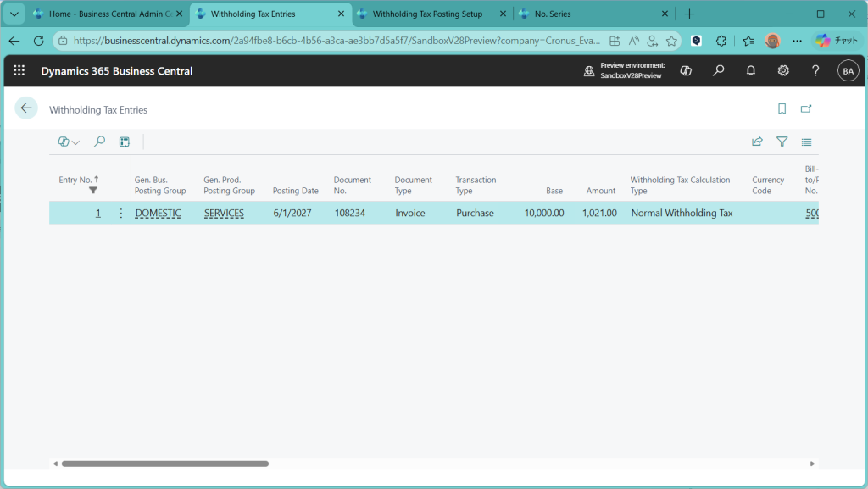Screen dimensions: 868x489
Task: Open the help question mark
Action: tap(815, 71)
